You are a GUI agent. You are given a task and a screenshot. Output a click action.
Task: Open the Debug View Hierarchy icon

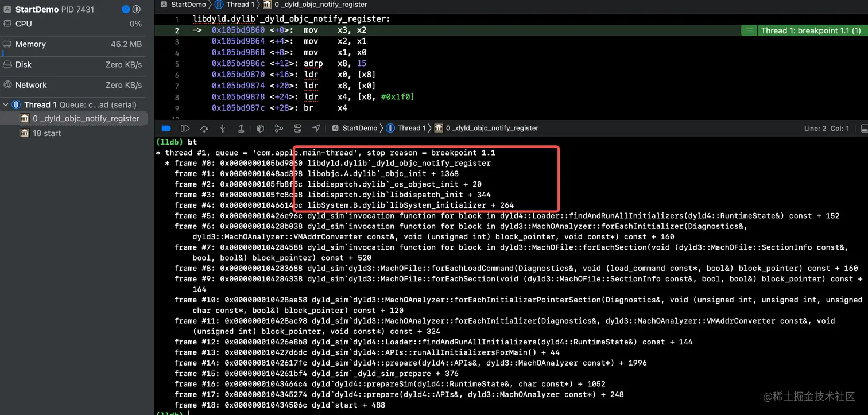[260, 129]
